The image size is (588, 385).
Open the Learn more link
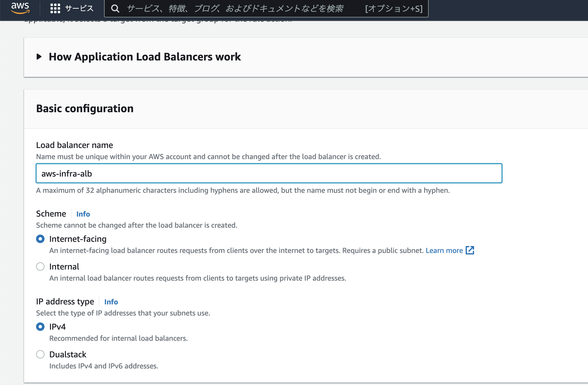tap(444, 251)
